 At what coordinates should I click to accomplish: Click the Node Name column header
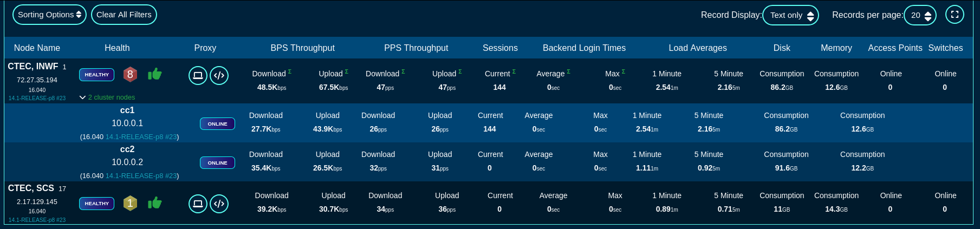pos(37,48)
